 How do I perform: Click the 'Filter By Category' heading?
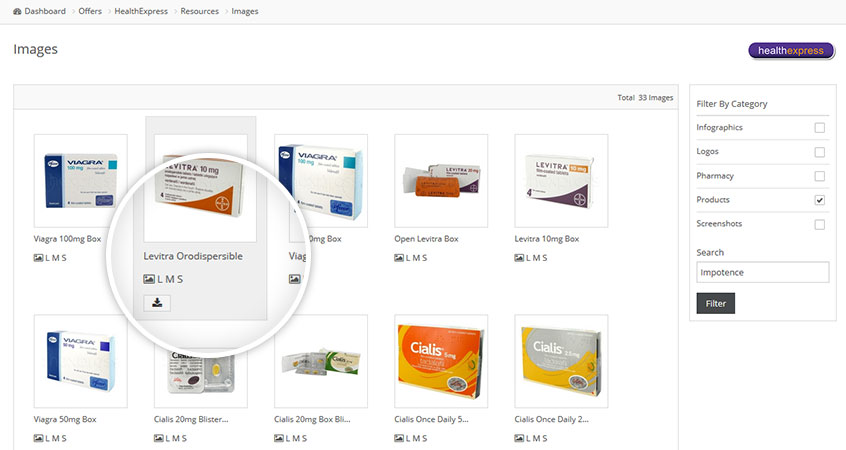(732, 104)
